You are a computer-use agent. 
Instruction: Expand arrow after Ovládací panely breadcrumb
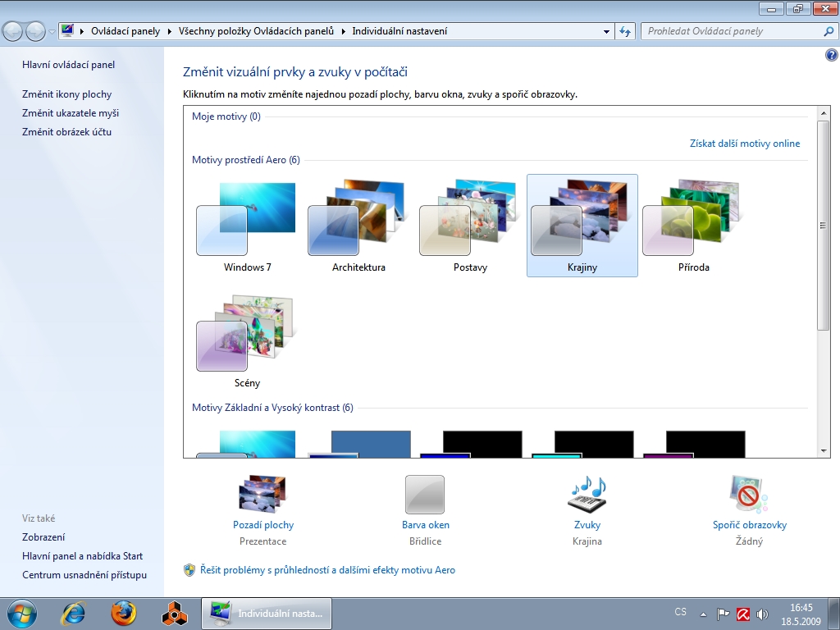point(169,32)
